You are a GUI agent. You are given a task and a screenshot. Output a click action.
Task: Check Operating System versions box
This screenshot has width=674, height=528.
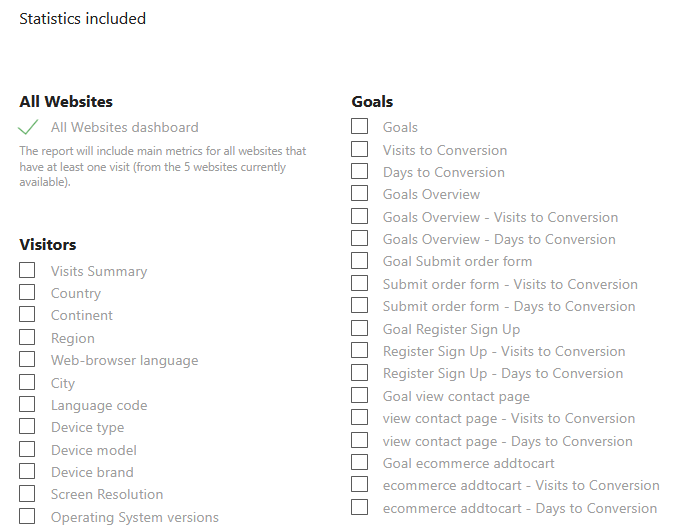point(28,517)
